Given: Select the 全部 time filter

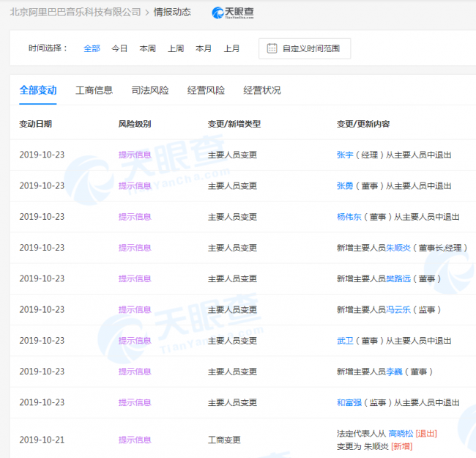Looking at the screenshot, I should pos(92,48).
